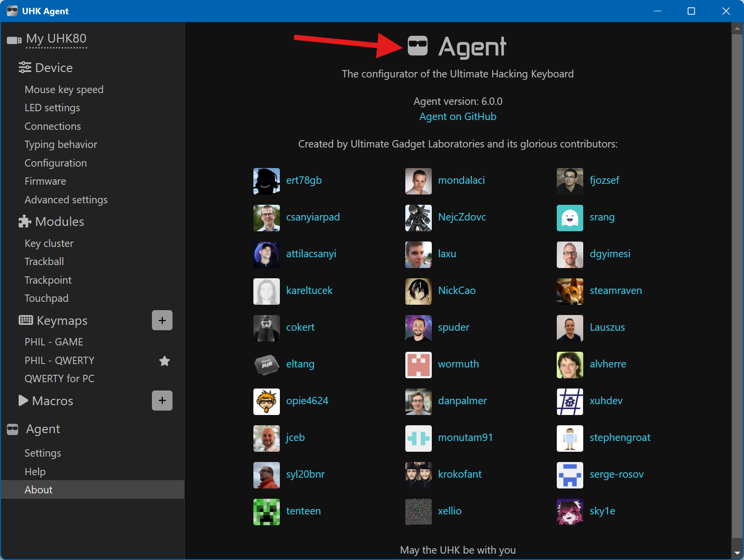Click the syl20bnr avatar

click(x=267, y=475)
